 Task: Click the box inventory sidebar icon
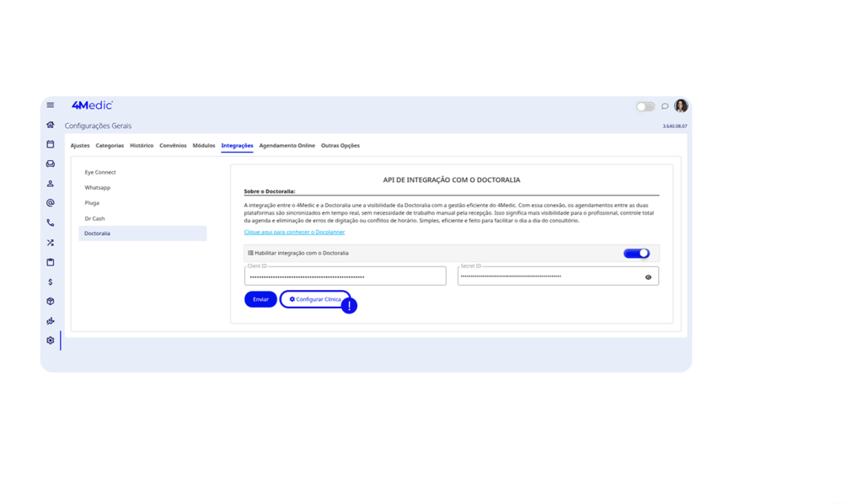pos(50,302)
